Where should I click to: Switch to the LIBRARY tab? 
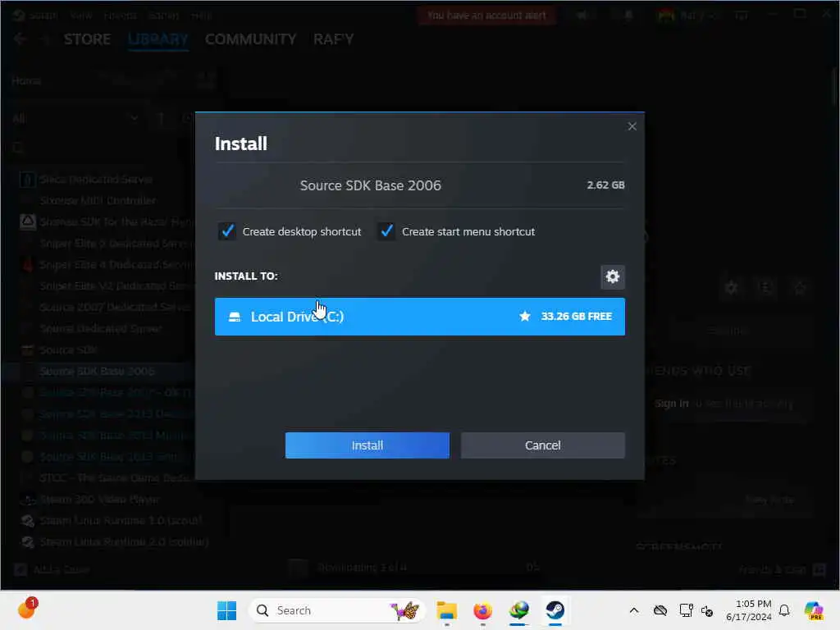click(158, 39)
